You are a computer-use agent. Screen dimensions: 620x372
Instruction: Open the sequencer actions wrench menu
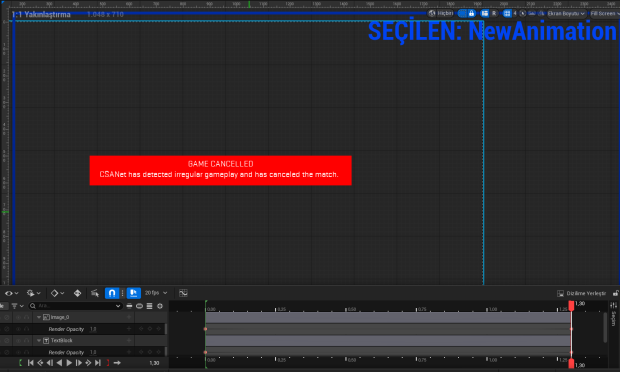point(33,293)
